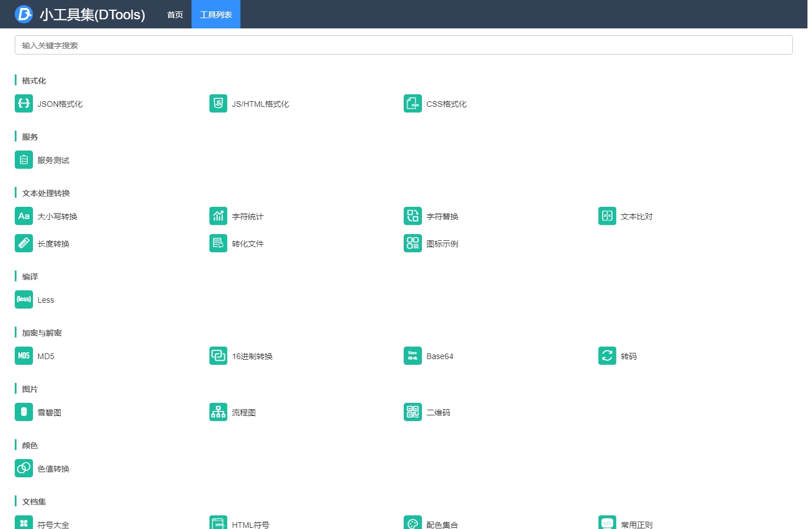Open the HTML符号 link text
Viewport: 812px width, 529px height.
(250, 524)
